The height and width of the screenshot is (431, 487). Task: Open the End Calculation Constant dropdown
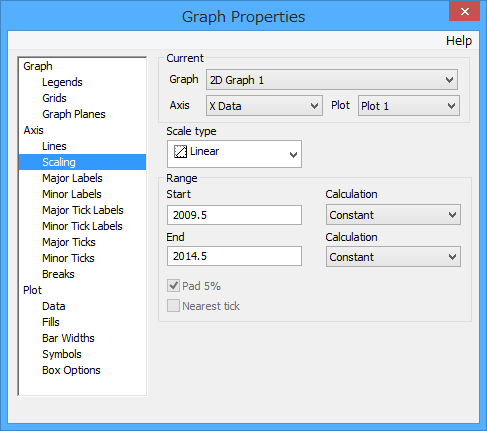coord(393,257)
